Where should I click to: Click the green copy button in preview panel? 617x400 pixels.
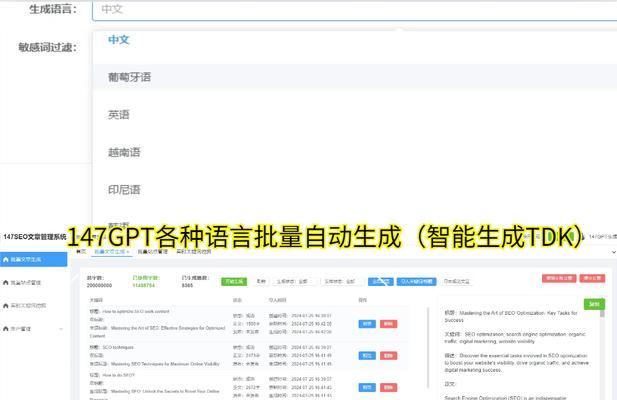click(x=594, y=304)
